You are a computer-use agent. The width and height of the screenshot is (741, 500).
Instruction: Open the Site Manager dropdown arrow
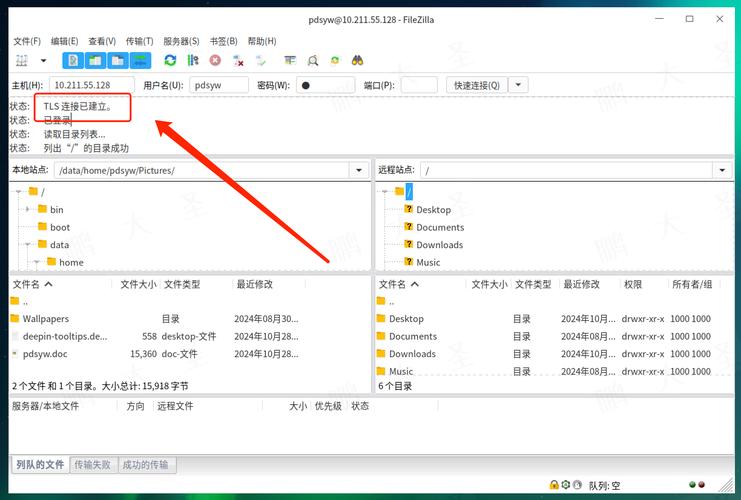tap(43, 60)
